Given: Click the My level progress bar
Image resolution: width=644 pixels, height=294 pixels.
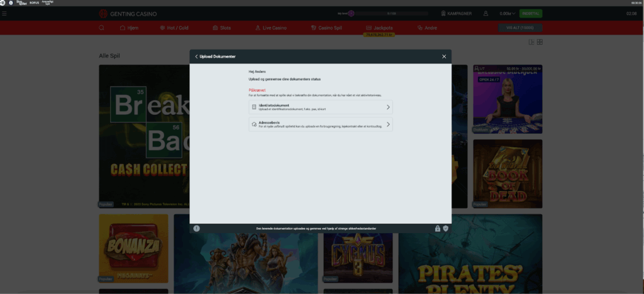Looking at the screenshot, I should click(390, 14).
